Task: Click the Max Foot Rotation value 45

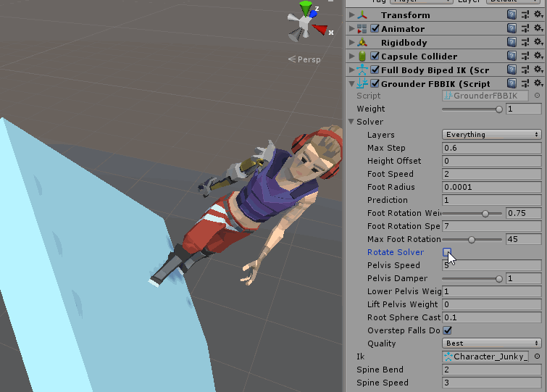Action: (x=524, y=239)
